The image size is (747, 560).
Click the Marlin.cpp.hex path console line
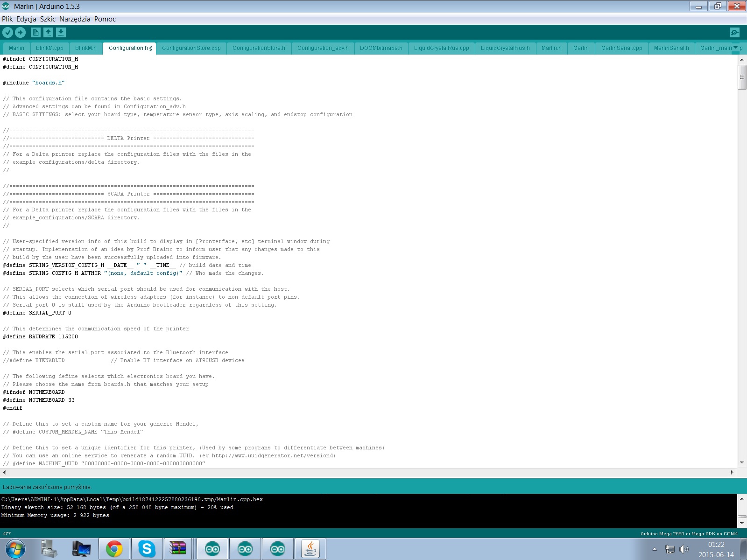(132, 499)
